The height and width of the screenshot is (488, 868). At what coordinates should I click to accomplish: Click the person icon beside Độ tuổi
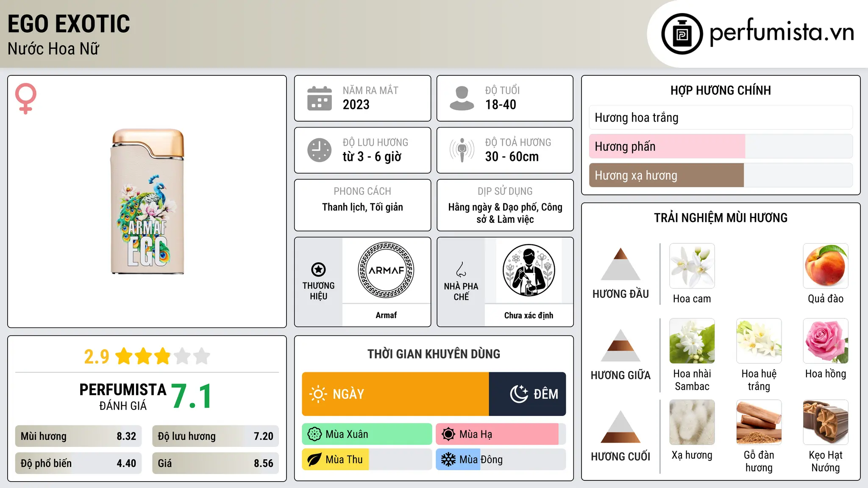(x=462, y=98)
